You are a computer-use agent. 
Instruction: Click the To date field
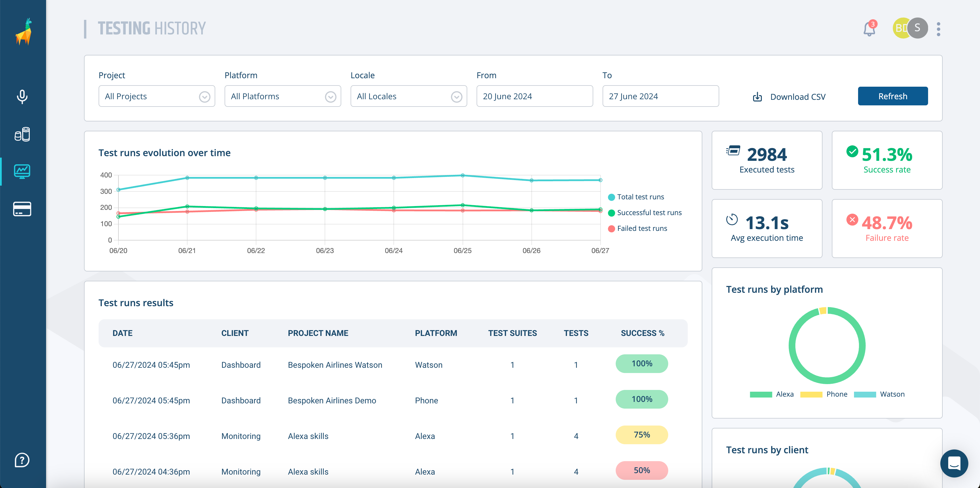coord(660,96)
